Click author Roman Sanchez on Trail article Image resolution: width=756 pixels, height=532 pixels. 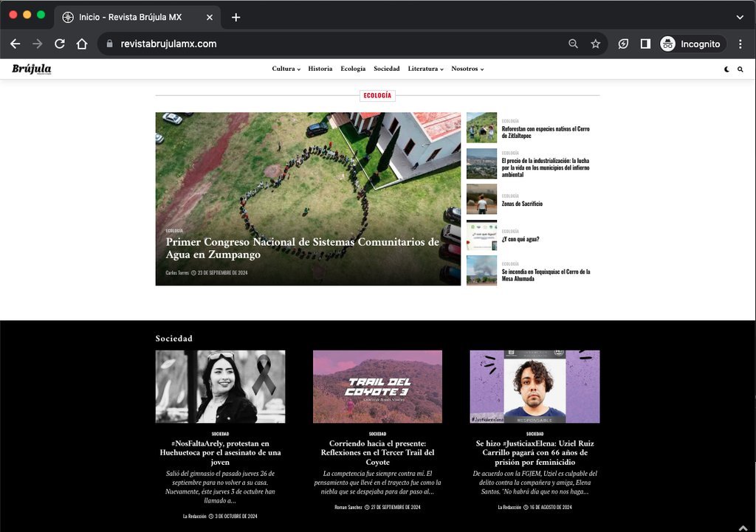tap(348, 507)
